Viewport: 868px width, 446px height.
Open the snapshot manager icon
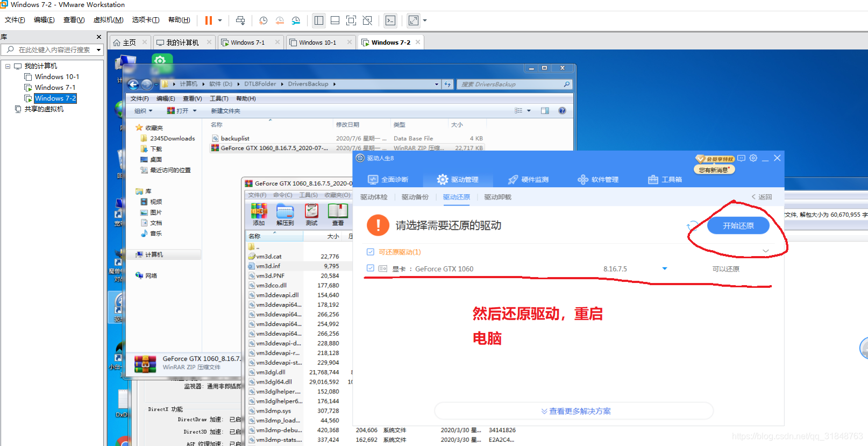pyautogui.click(x=296, y=20)
